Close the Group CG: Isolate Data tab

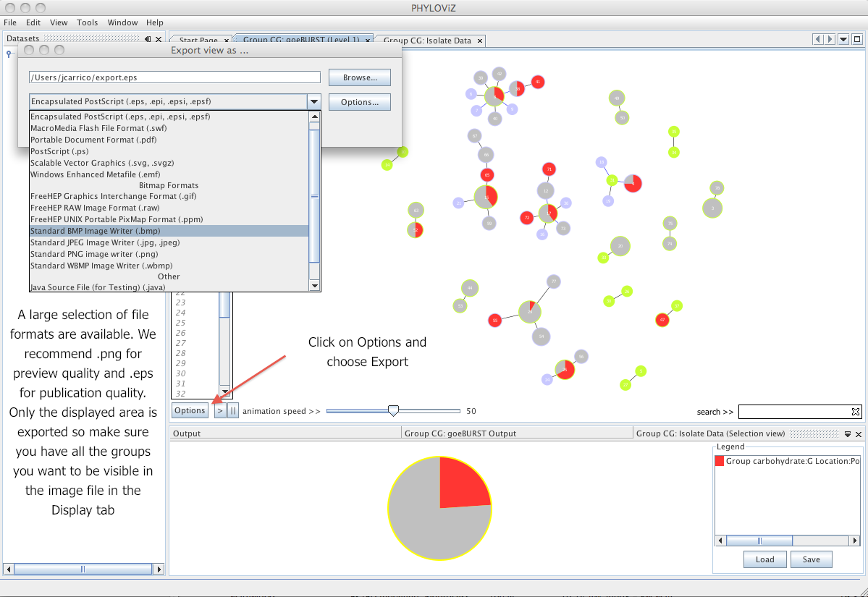pos(480,41)
